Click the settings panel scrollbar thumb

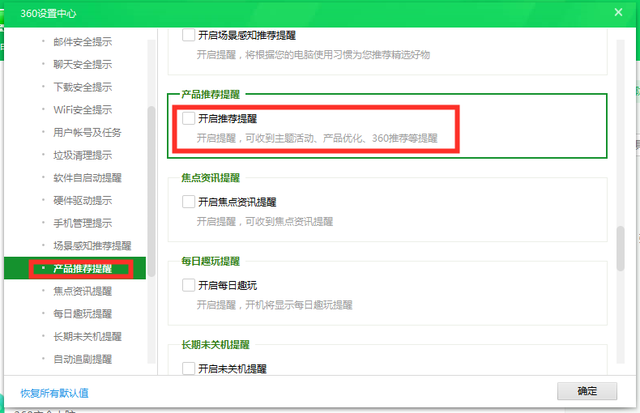[x=620, y=248]
